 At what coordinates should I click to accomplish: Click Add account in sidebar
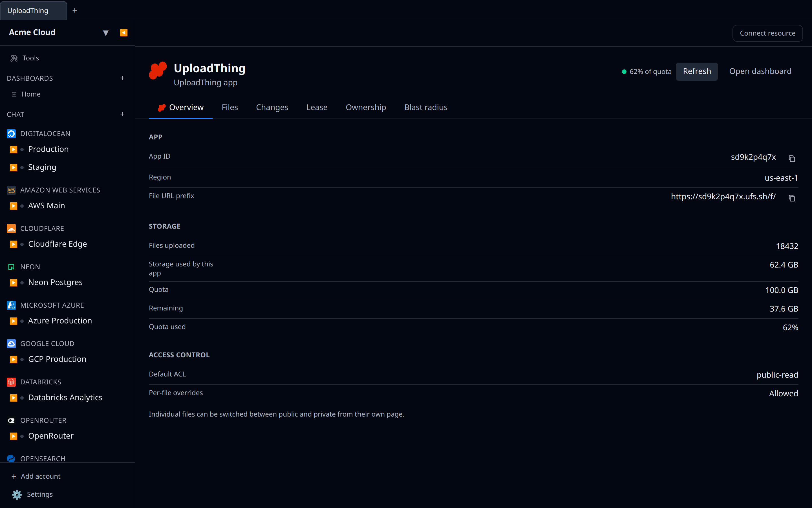[41, 476]
